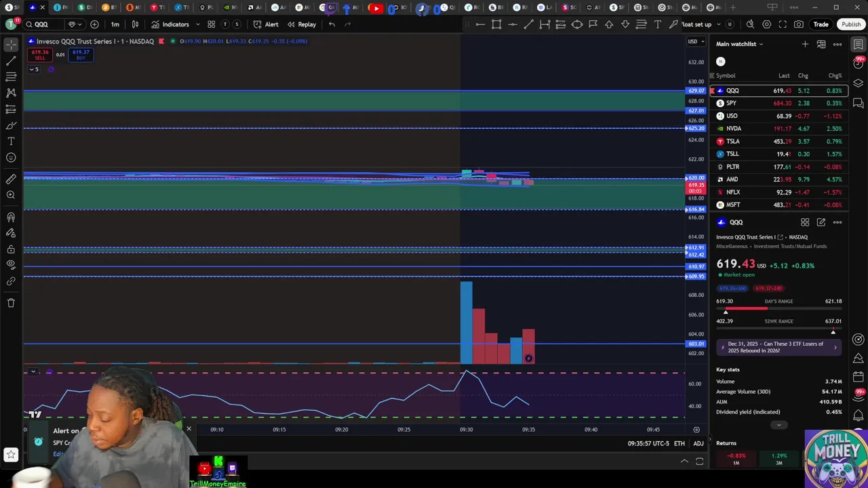
Task: Select the brush drawing tool
Action: click(x=11, y=125)
